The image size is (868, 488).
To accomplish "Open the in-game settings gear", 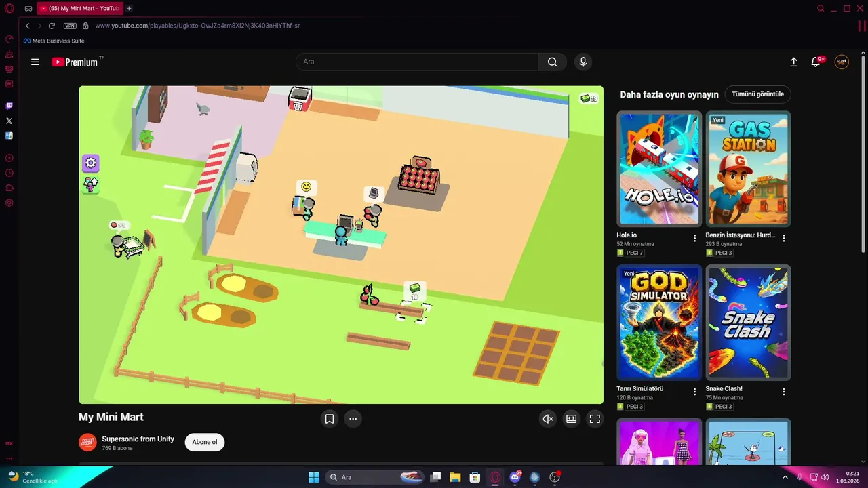I will tap(91, 163).
